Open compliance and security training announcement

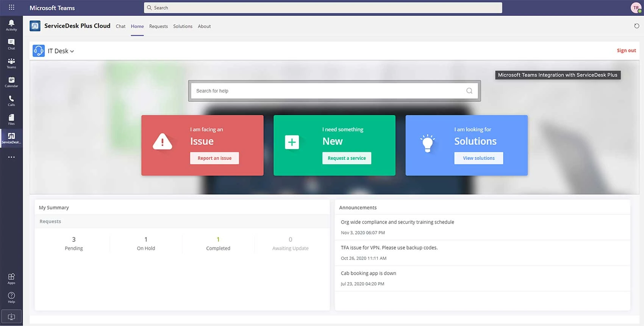point(397,222)
